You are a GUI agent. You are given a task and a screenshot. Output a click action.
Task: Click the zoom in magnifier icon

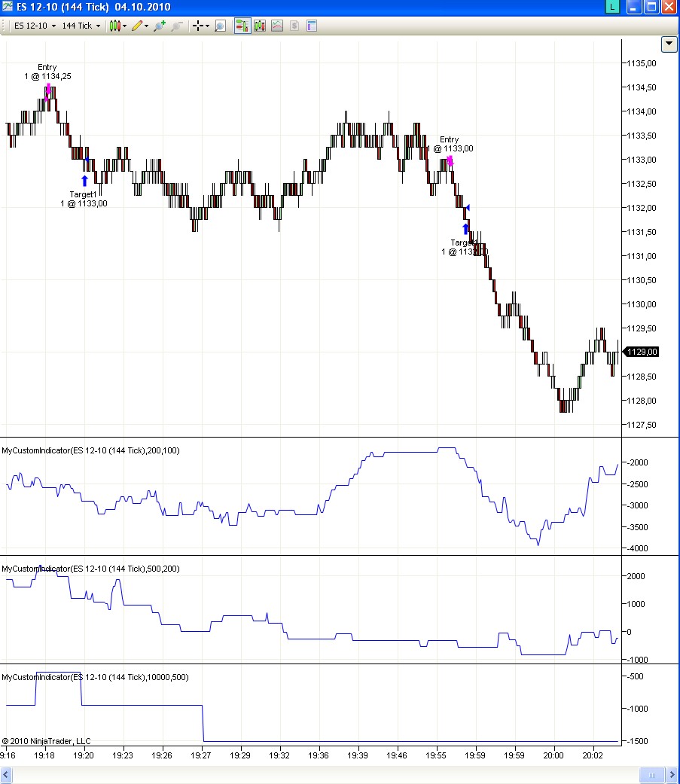pos(159,26)
